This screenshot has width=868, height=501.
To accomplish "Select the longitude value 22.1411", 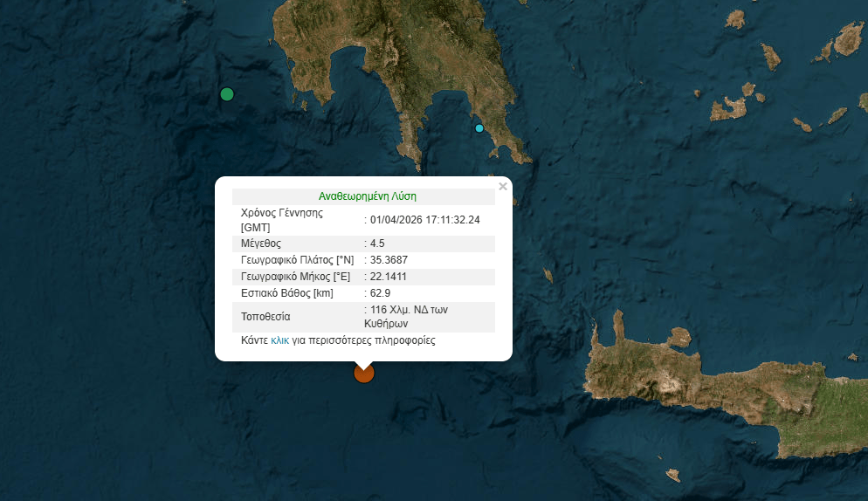I will (x=389, y=277).
